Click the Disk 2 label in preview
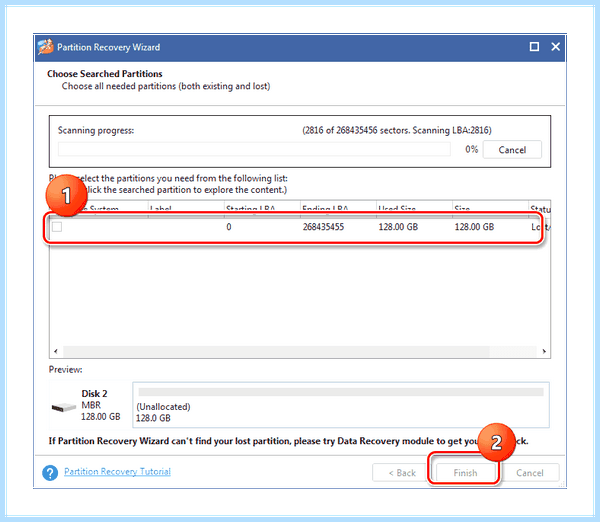The height and width of the screenshot is (522, 600). point(95,394)
